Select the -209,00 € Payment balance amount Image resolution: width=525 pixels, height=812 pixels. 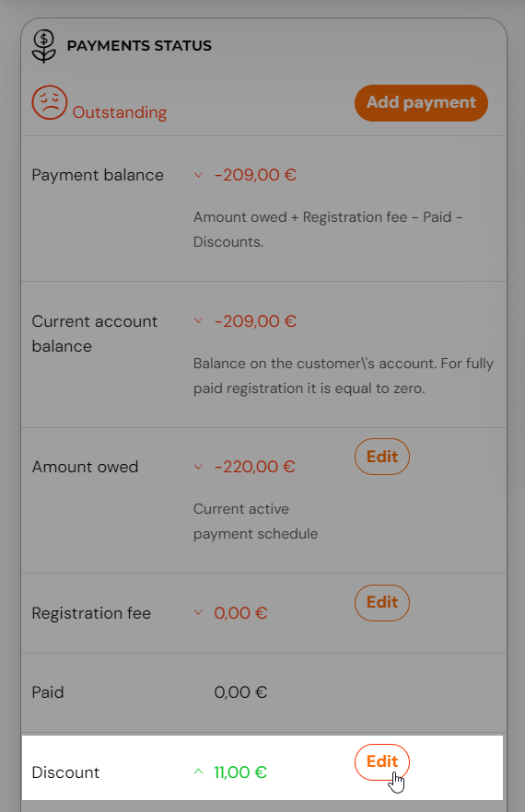pos(255,175)
